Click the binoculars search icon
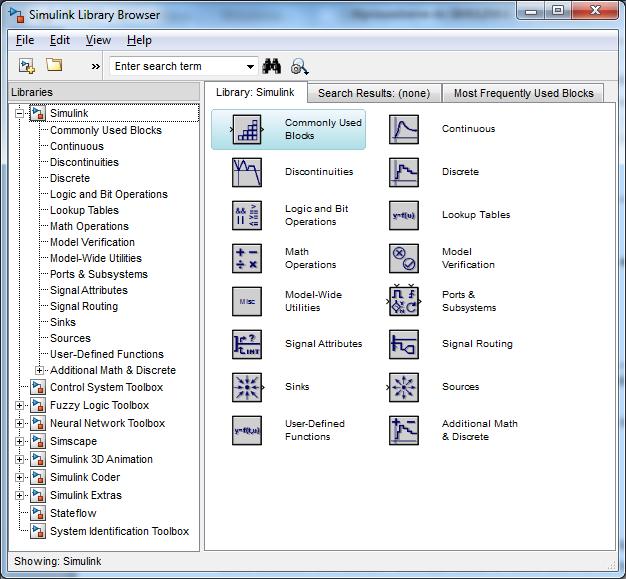The image size is (626, 579). pyautogui.click(x=271, y=66)
